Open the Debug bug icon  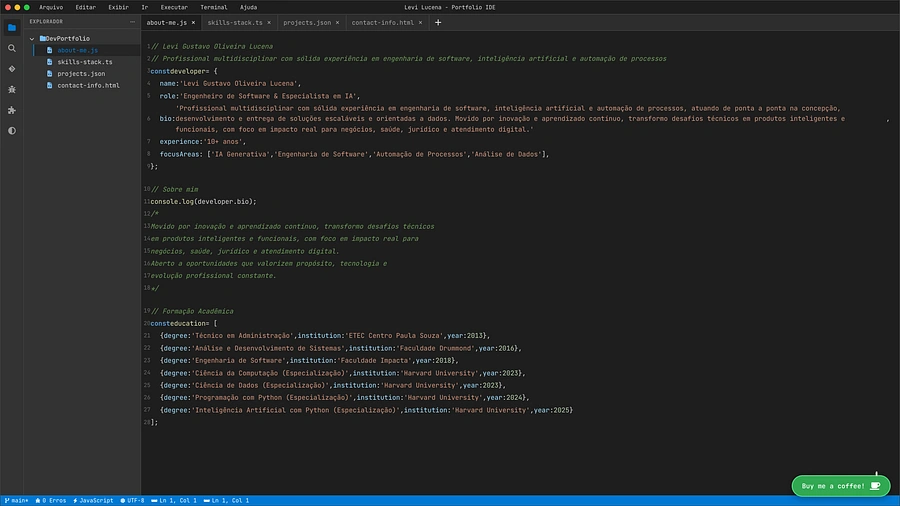pos(12,89)
